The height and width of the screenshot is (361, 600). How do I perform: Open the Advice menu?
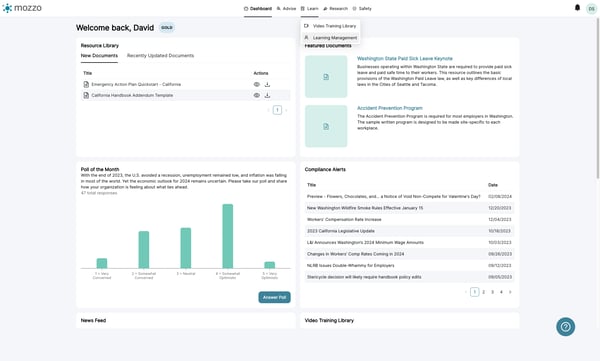coord(286,8)
